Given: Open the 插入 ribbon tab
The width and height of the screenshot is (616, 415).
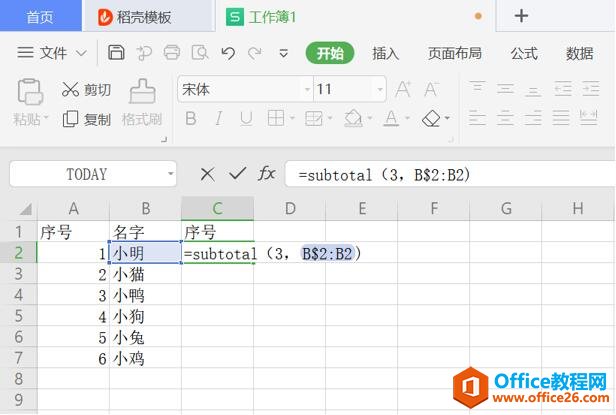Looking at the screenshot, I should 385,53.
